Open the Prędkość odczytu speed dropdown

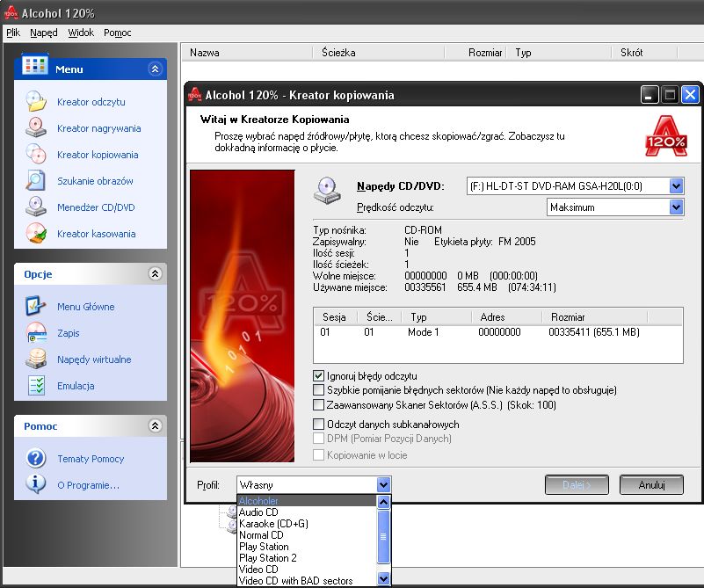676,207
